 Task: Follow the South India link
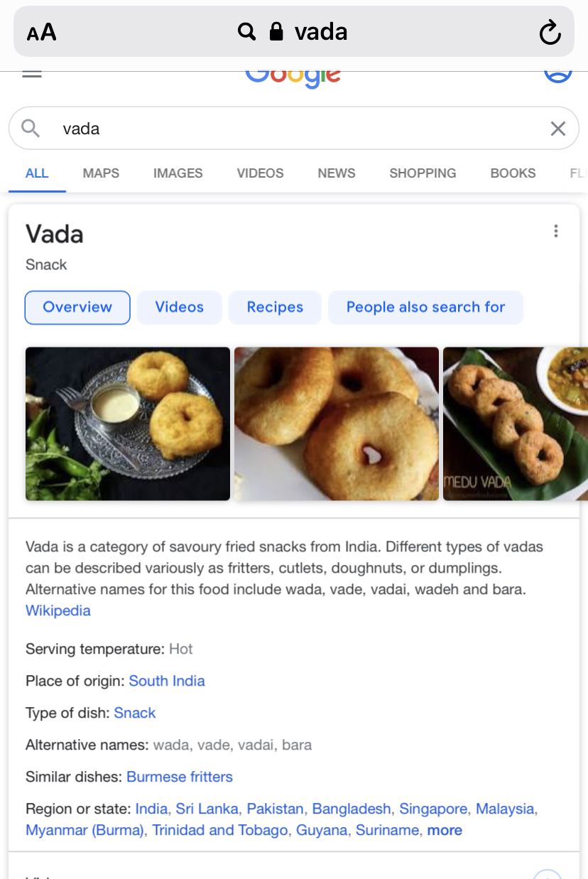pyautogui.click(x=167, y=681)
